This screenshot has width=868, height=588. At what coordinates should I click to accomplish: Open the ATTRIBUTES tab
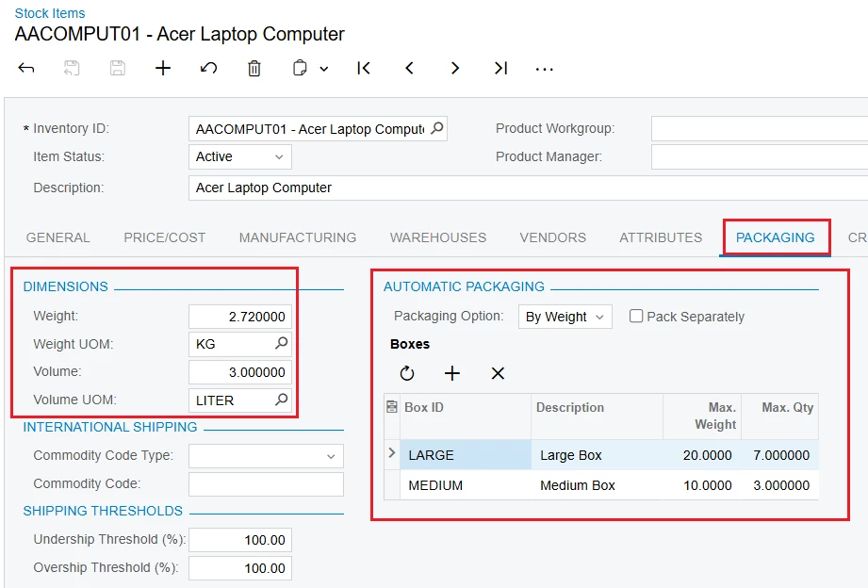[661, 237]
